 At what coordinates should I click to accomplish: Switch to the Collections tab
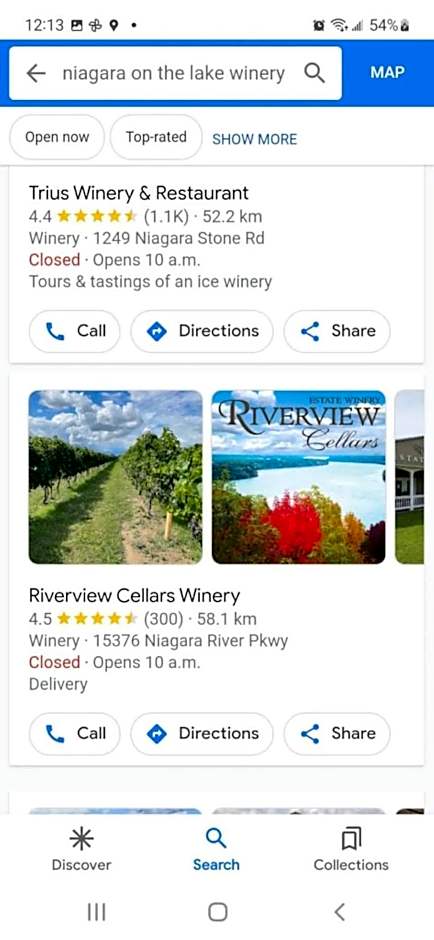[351, 849]
